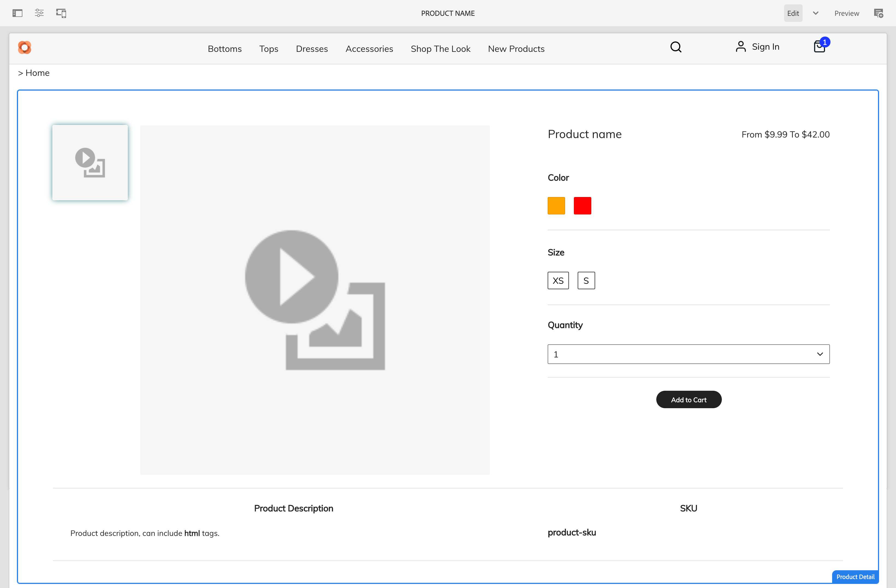Pick the orange color swatch
The image size is (896, 588).
point(556,206)
